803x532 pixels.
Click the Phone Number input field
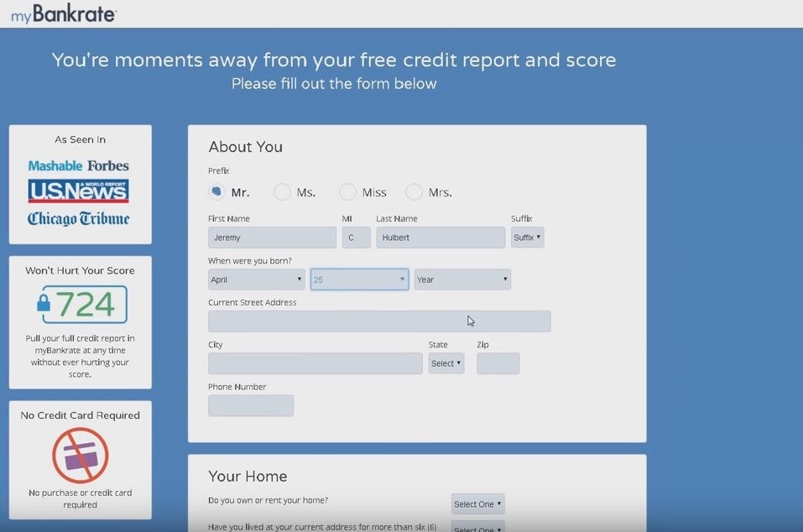click(250, 405)
